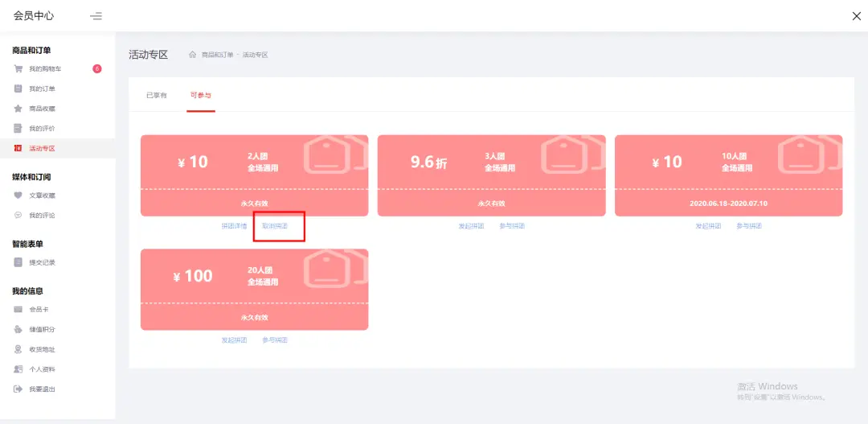The image size is (868, 424).
Task: Click the home icon in the breadcrumb
Action: pos(192,55)
